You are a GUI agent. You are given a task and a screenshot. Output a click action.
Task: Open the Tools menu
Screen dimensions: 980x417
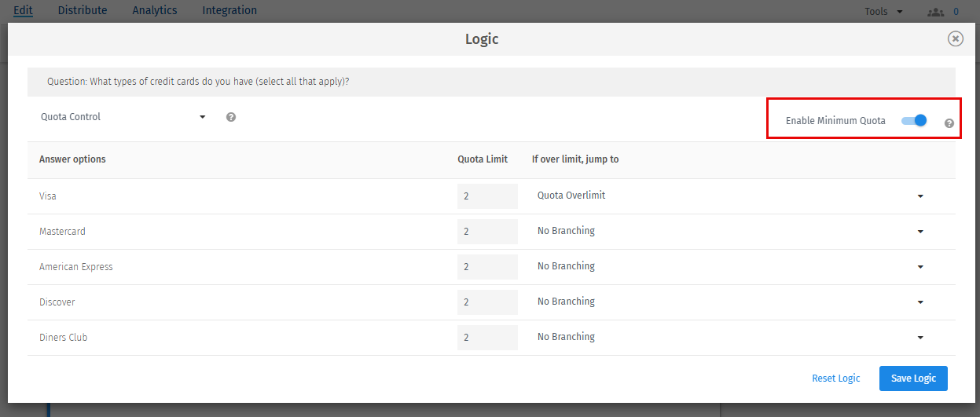(x=883, y=12)
